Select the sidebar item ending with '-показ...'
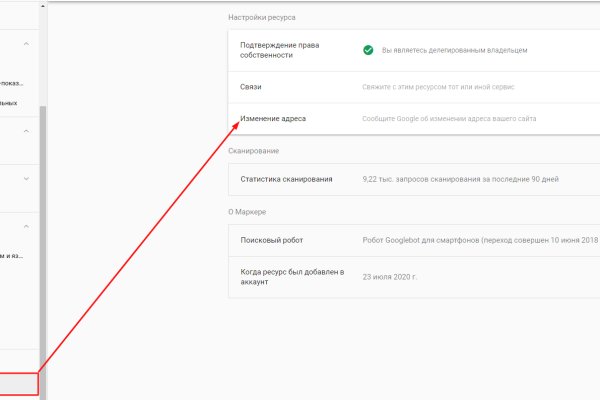The height and width of the screenshot is (400, 600). coord(14,83)
